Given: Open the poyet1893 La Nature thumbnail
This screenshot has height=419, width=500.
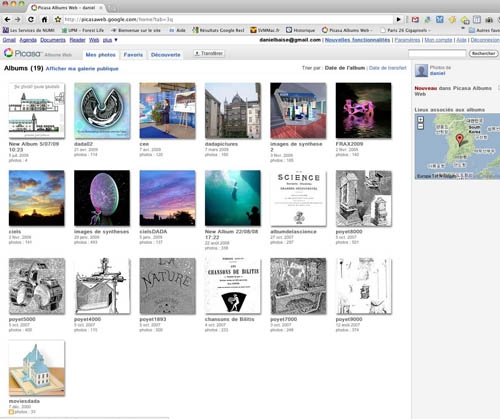Looking at the screenshot, I should point(167,286).
